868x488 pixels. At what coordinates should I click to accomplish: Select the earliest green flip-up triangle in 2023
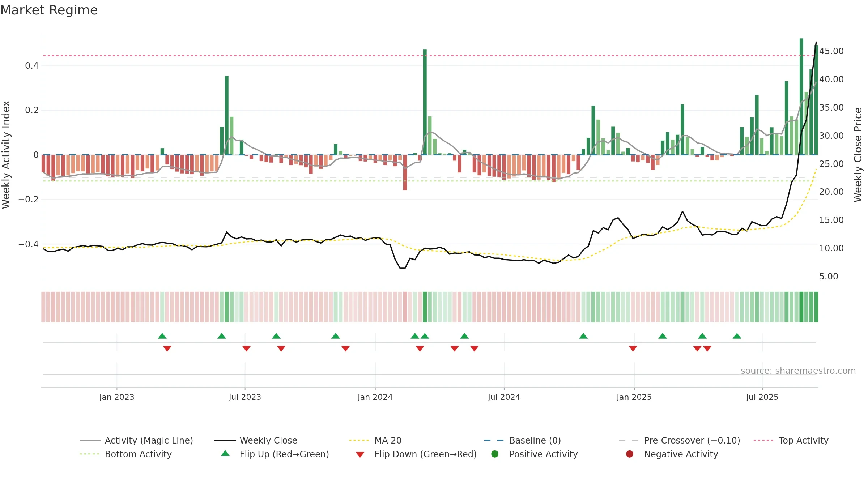162,336
